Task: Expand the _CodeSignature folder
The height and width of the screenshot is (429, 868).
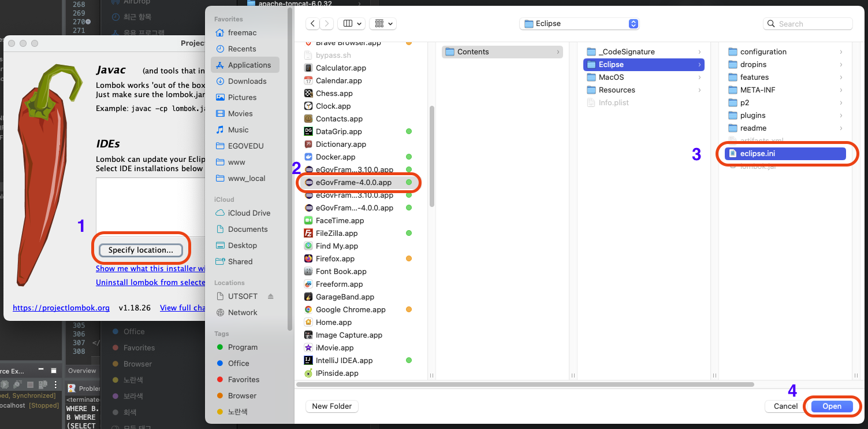Action: (x=699, y=52)
